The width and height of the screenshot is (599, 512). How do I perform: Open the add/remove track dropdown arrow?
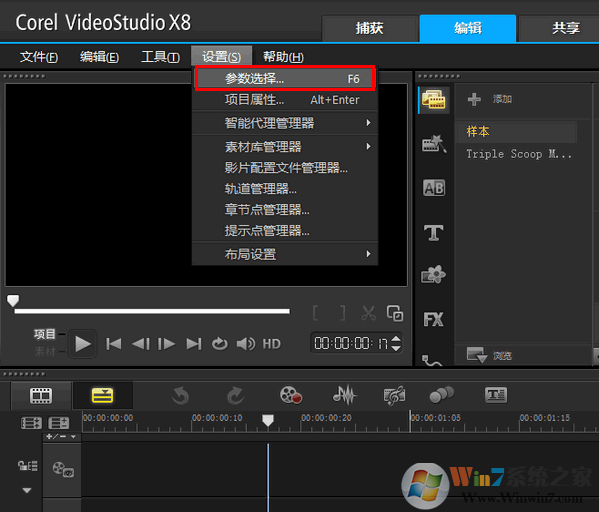coord(73,436)
